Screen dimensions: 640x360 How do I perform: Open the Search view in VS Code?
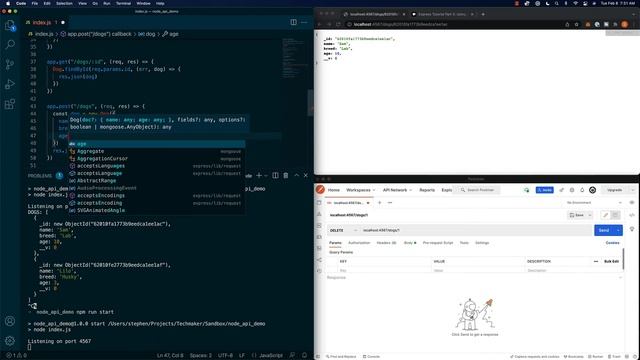pyautogui.click(x=10, y=44)
